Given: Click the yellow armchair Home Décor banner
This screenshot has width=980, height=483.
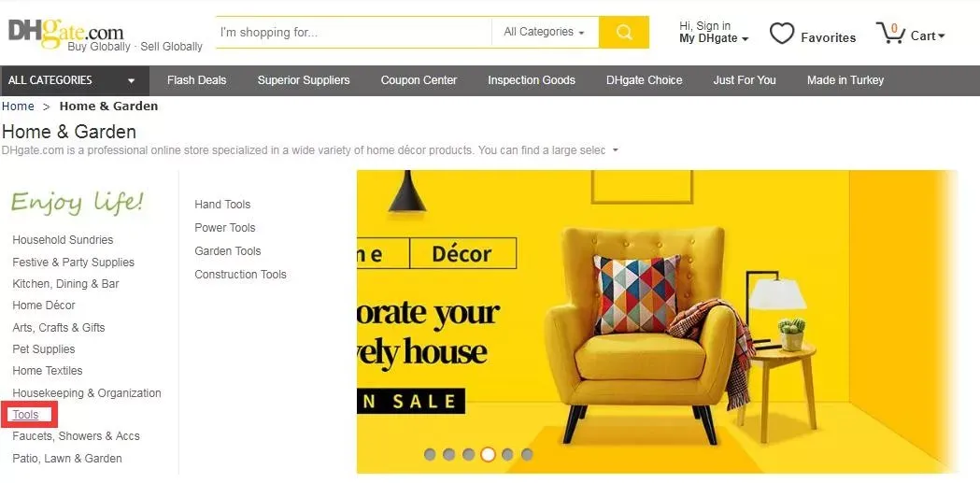Looking at the screenshot, I should coord(656,321).
